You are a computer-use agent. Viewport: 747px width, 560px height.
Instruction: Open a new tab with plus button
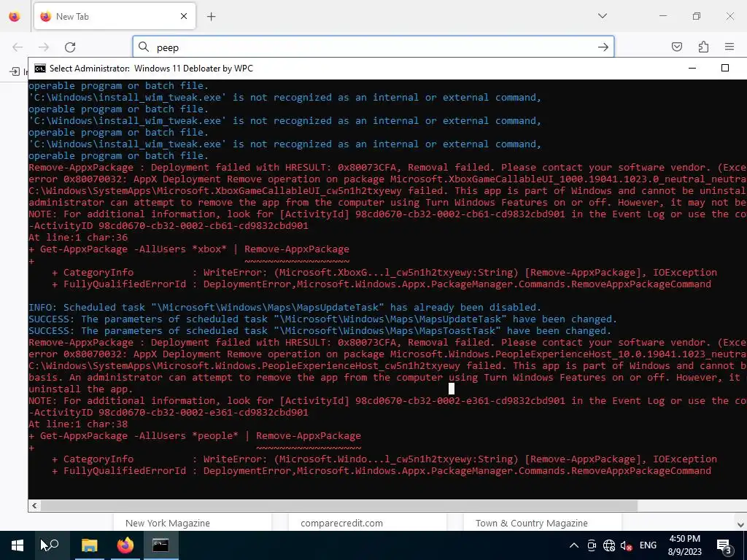tap(212, 16)
